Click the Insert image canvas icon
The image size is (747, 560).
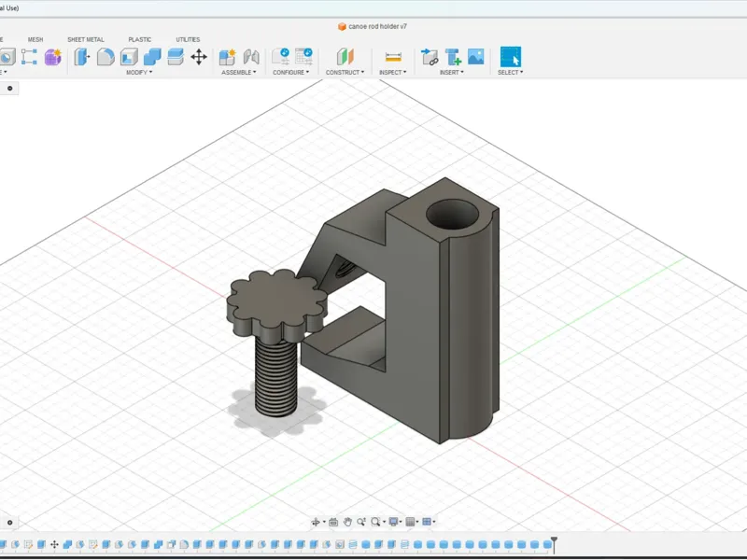[x=476, y=56]
